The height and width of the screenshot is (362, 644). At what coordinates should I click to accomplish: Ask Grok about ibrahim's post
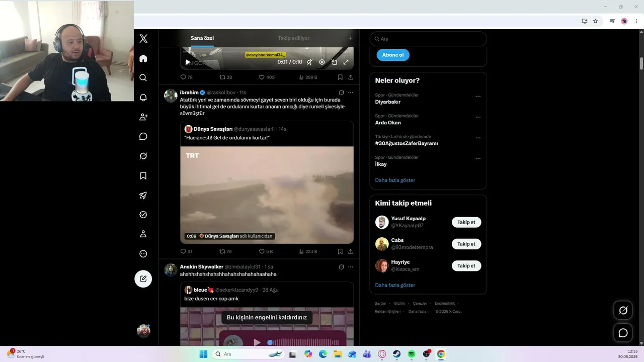341,93
